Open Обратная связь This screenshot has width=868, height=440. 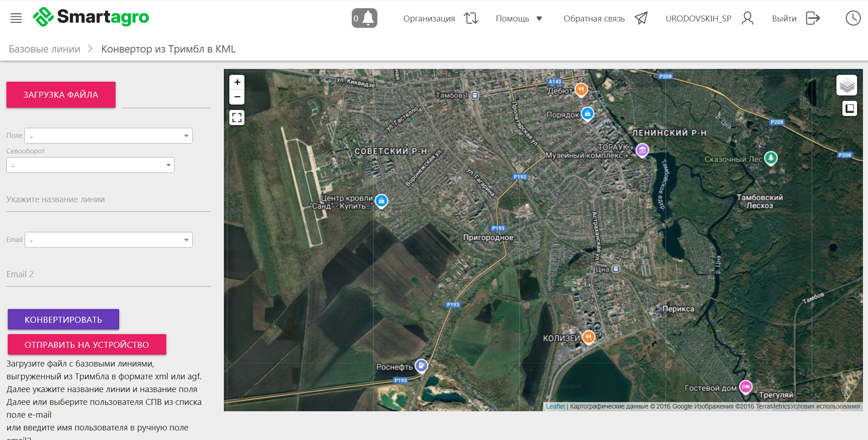click(594, 19)
